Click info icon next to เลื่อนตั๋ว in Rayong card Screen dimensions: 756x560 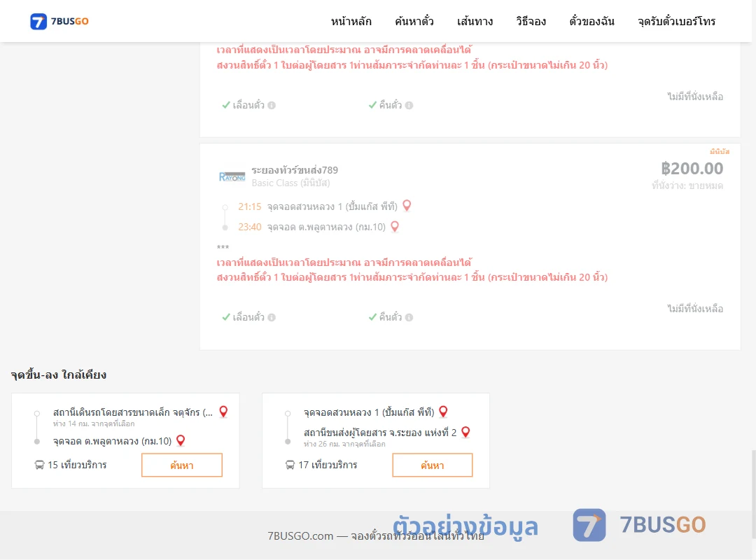coord(272,317)
